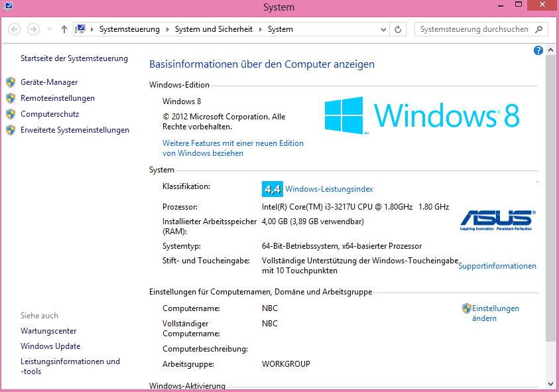The image size is (559, 392).
Task: Click the ASUS manufacturer logo
Action: point(498,220)
